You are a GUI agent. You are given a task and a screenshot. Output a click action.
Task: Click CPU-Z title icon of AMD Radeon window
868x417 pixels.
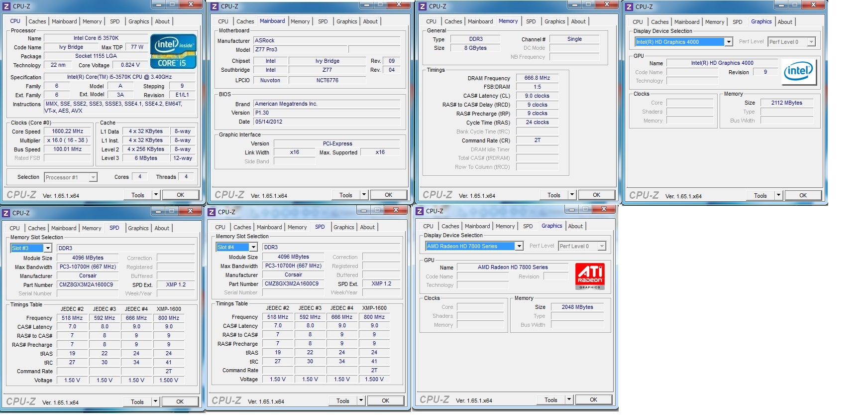click(x=420, y=211)
